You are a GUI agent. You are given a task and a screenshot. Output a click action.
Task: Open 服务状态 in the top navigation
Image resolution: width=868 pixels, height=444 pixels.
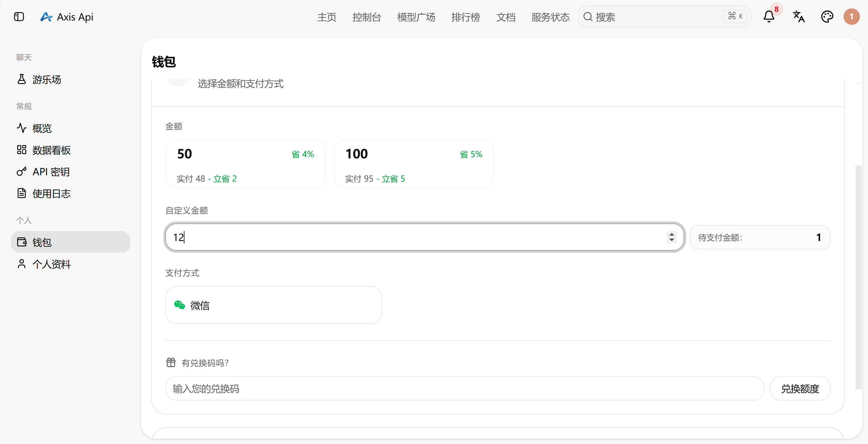pos(551,17)
